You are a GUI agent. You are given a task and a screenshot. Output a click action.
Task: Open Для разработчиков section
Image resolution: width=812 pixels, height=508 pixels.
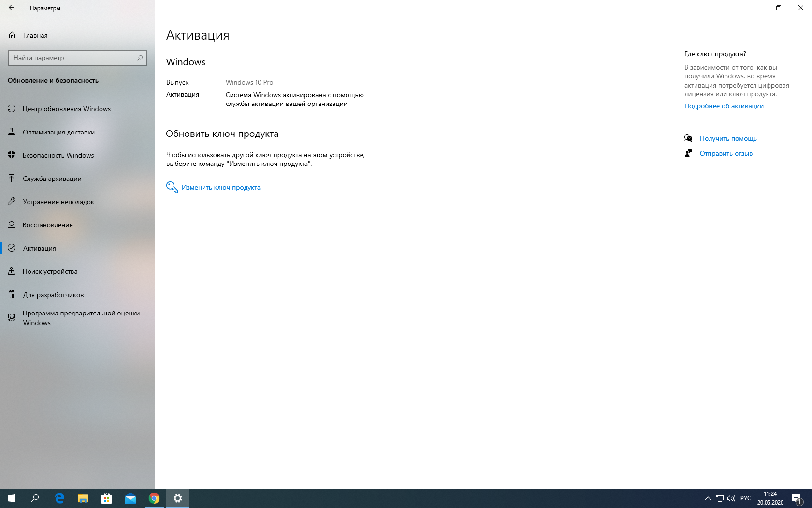[77, 295]
